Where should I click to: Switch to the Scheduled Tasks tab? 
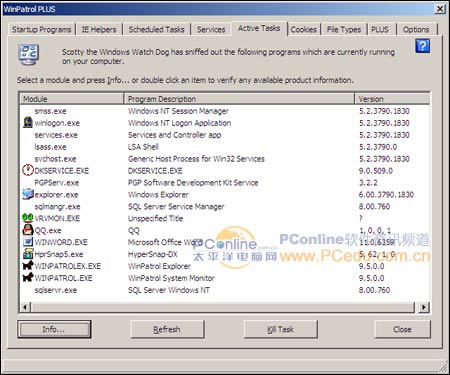click(x=156, y=30)
